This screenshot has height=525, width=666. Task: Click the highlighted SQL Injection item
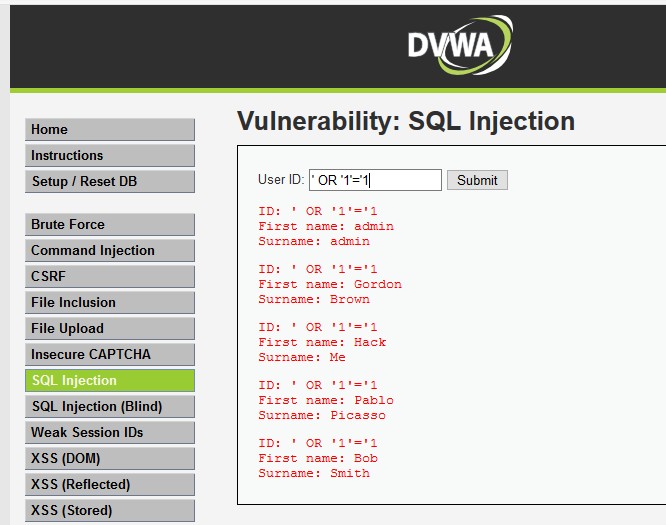click(110, 380)
